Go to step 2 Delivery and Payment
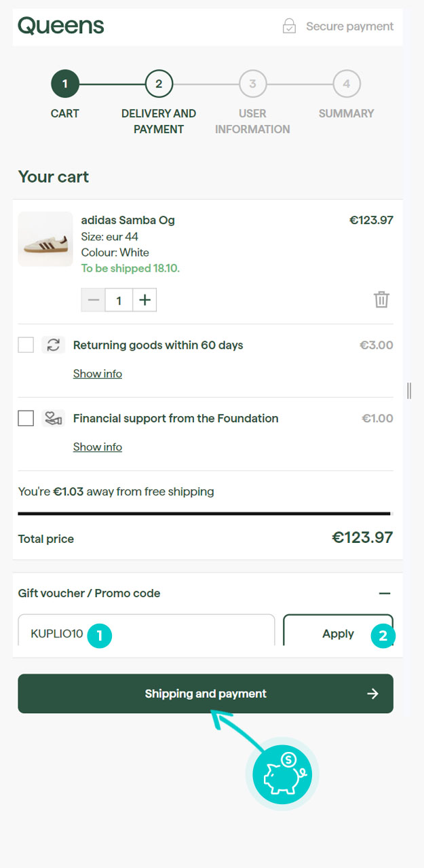This screenshot has width=424, height=868. click(x=159, y=85)
